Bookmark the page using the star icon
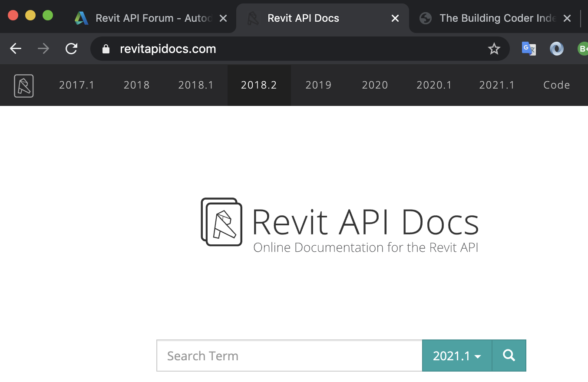The height and width of the screenshot is (382, 588). [x=494, y=49]
